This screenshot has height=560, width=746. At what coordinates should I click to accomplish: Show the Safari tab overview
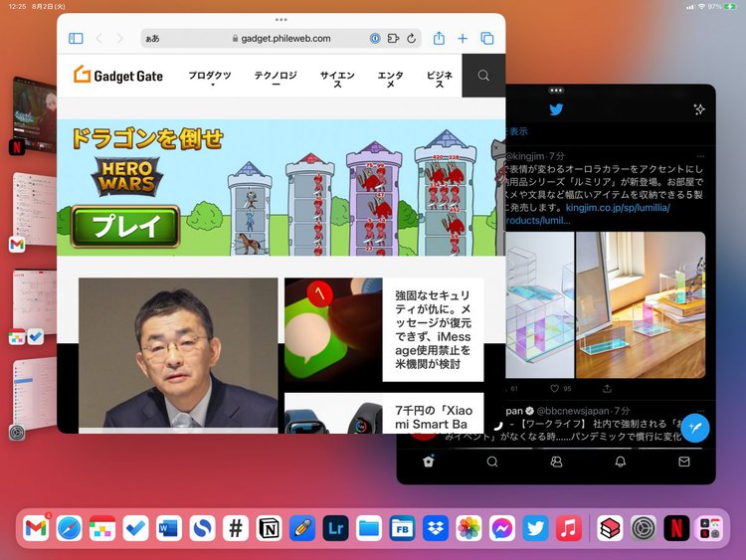point(487,39)
